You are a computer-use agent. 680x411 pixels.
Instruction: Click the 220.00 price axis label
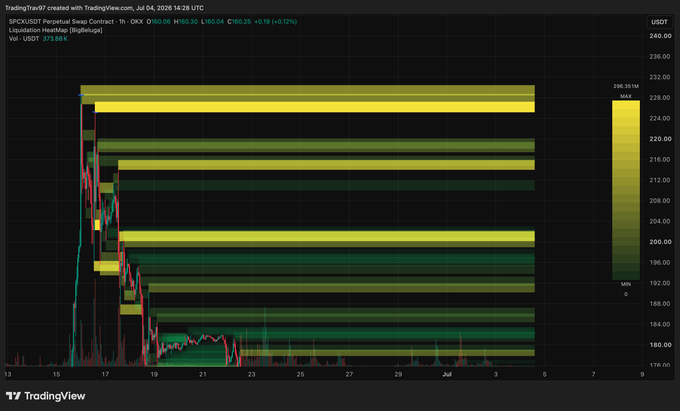(660, 139)
